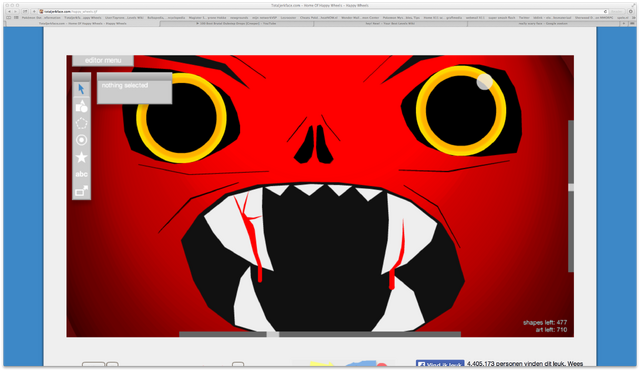Activate the dashed polygon tool
Screen dimensions: 640x371
[81, 123]
